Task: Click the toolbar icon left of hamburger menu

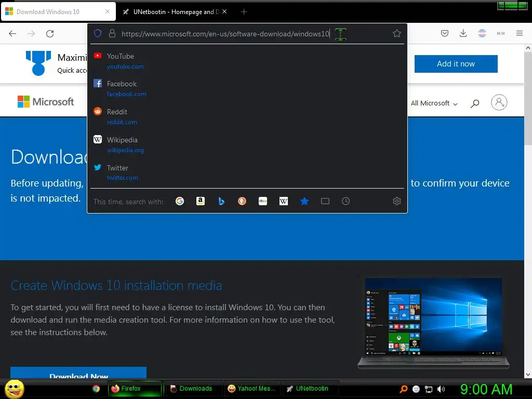Action: click(x=500, y=33)
